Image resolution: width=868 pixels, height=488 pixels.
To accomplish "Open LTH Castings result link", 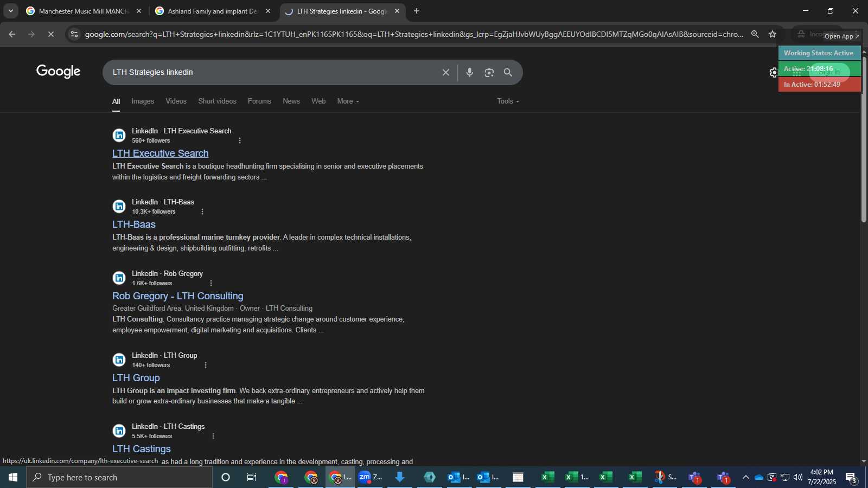I will coord(142,449).
